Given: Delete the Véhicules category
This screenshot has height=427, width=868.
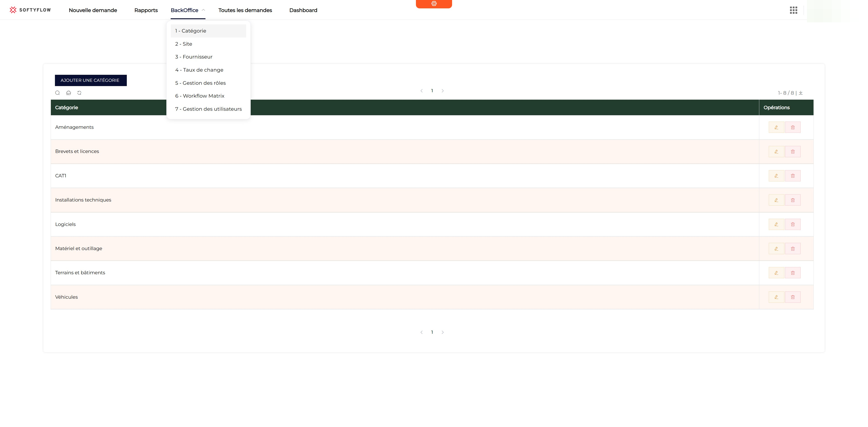Looking at the screenshot, I should pos(793,297).
